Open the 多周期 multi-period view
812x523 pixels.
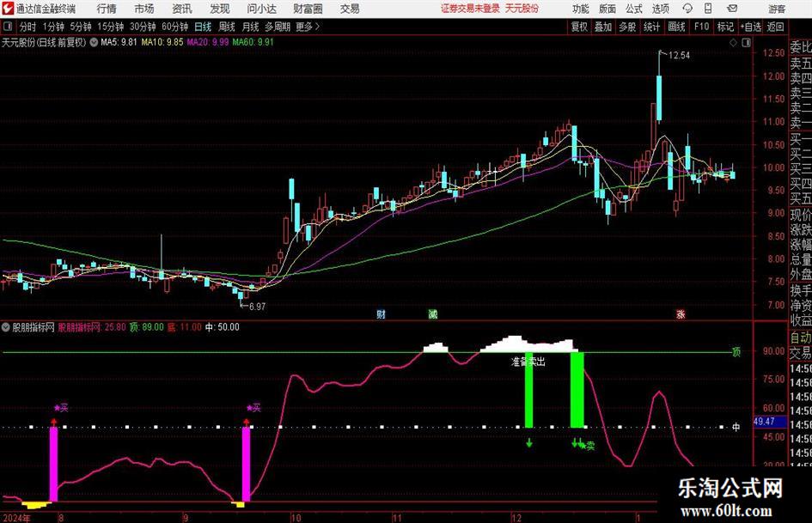click(x=278, y=27)
